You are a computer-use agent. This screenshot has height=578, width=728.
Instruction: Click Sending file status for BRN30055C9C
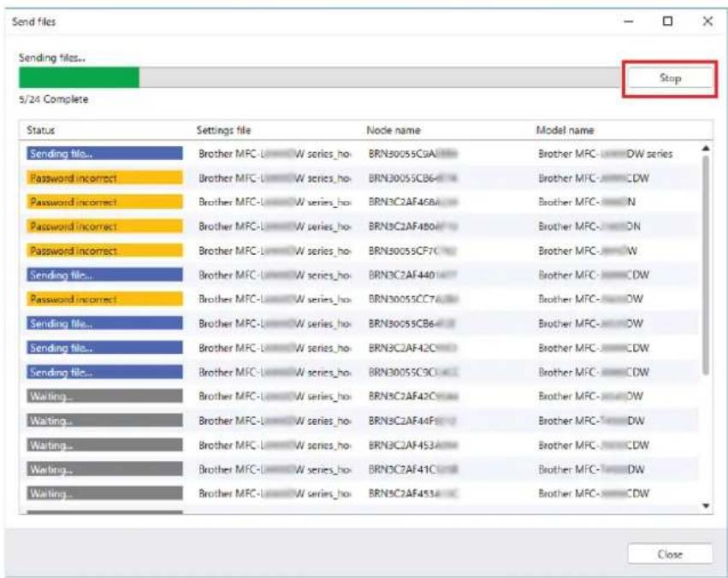point(104,372)
